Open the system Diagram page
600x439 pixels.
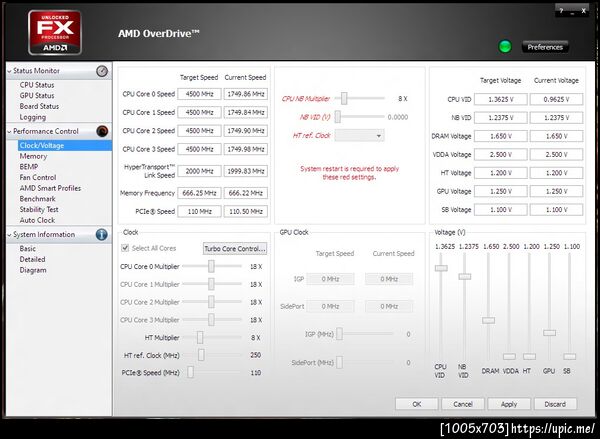(x=33, y=270)
